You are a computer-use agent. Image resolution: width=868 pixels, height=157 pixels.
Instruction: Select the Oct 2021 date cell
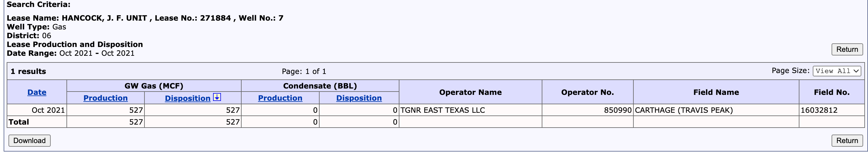tap(37, 110)
